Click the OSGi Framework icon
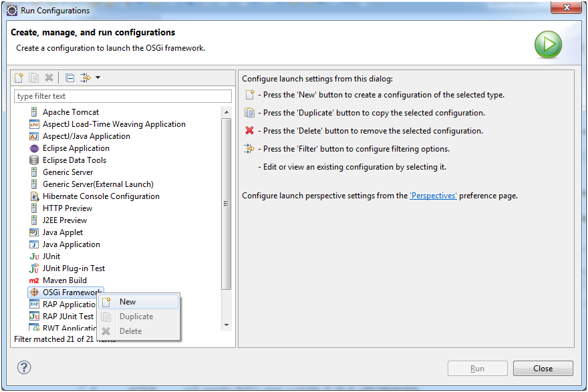588x392 pixels. (34, 292)
